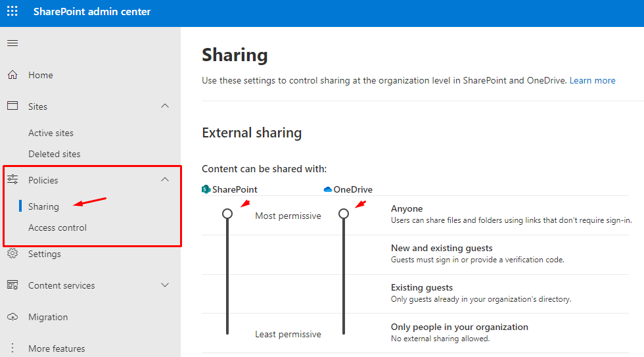Collapse the Sites section chevron
Viewport: 644px width, 357px height.
pos(165,107)
